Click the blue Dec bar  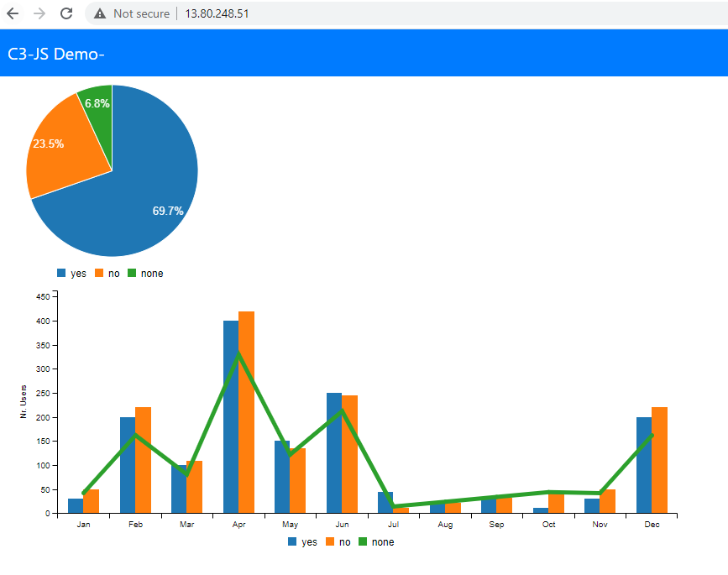[644, 465]
